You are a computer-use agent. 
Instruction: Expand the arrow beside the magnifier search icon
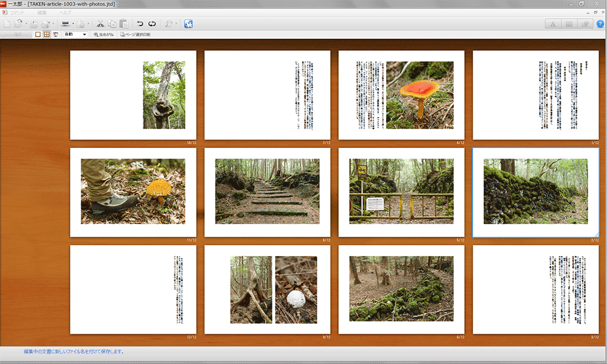tap(177, 24)
